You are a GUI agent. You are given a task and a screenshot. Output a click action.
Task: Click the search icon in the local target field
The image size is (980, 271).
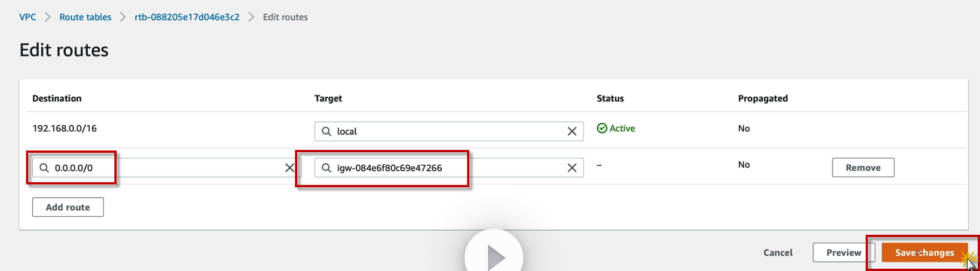(x=327, y=131)
